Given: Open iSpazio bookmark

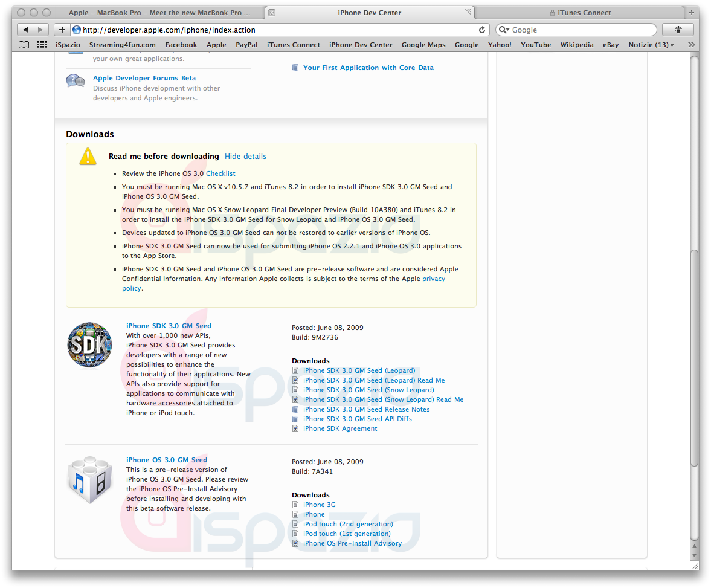Looking at the screenshot, I should click(68, 45).
